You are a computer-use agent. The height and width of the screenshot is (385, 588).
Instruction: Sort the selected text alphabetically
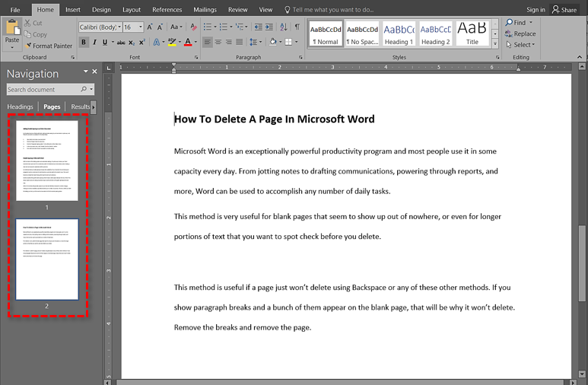pyautogui.click(x=282, y=27)
